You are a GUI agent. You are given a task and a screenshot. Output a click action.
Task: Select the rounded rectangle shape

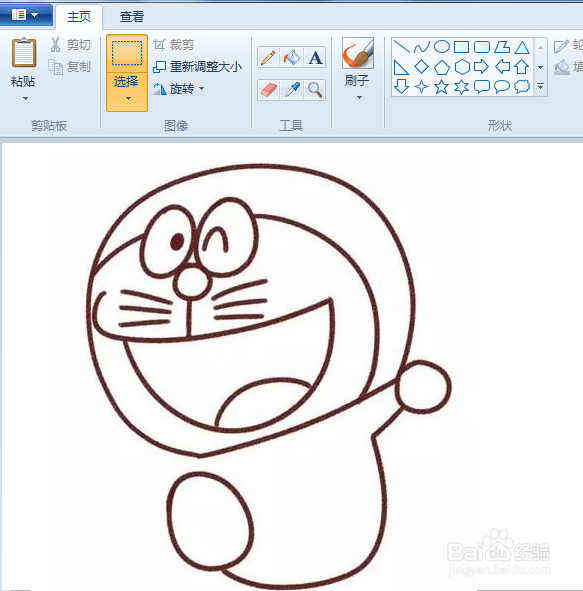click(482, 47)
